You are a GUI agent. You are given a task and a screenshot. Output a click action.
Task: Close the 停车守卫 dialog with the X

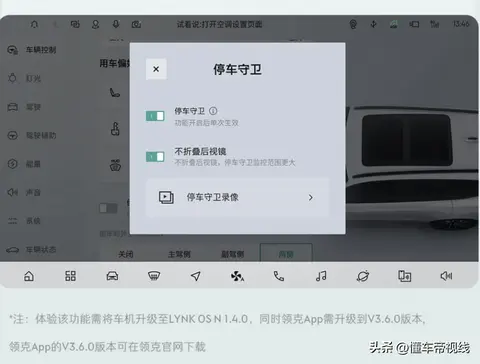tap(156, 69)
